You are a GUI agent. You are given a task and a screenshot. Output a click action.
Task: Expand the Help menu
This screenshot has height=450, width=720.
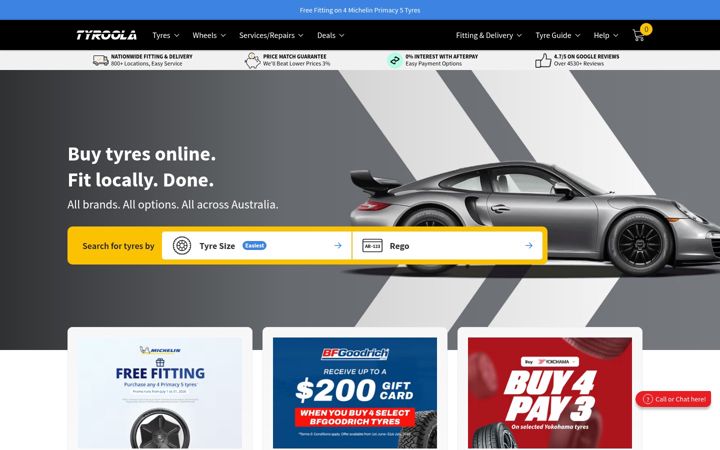pyautogui.click(x=606, y=35)
